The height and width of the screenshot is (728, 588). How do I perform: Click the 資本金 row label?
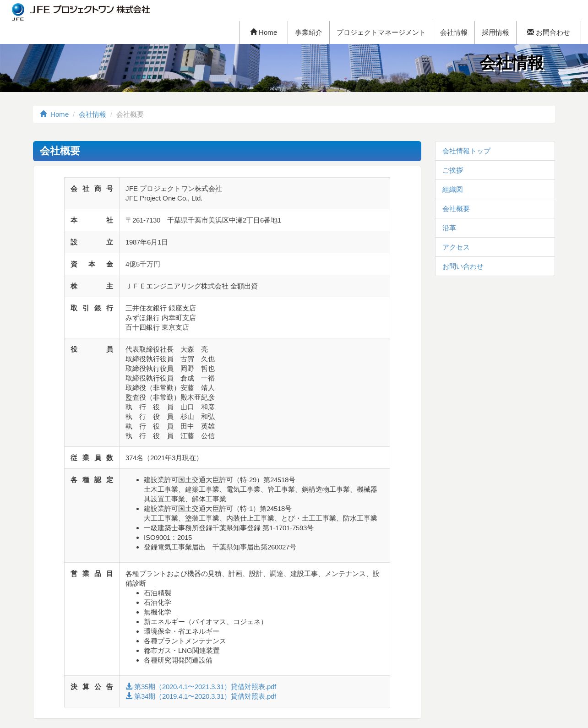[92, 264]
